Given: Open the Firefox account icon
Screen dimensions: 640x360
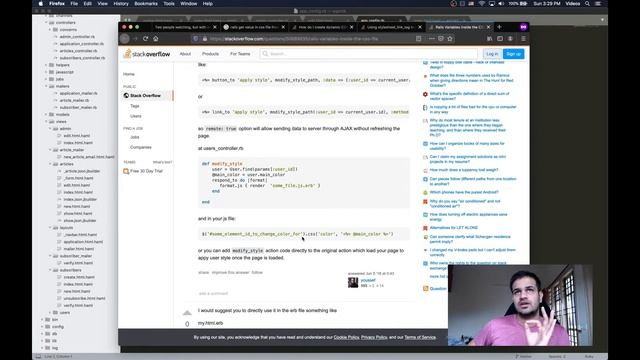Looking at the screenshot, I should [x=510, y=38].
